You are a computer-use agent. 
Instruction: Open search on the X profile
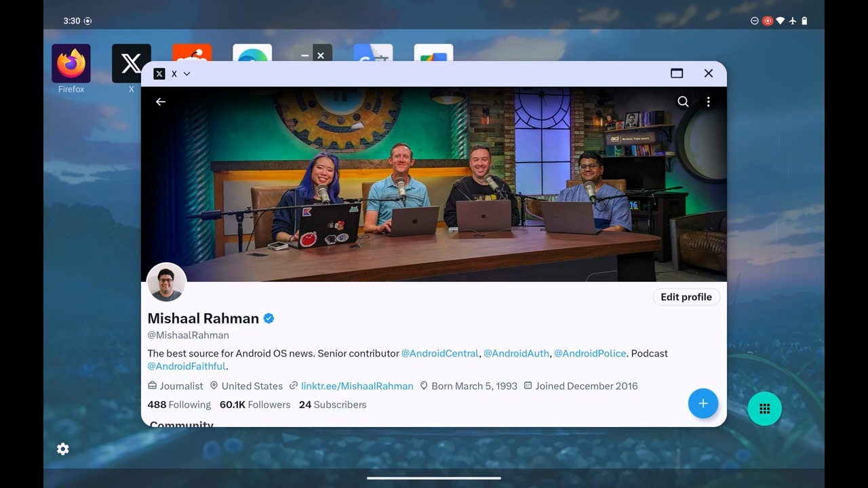[683, 102]
